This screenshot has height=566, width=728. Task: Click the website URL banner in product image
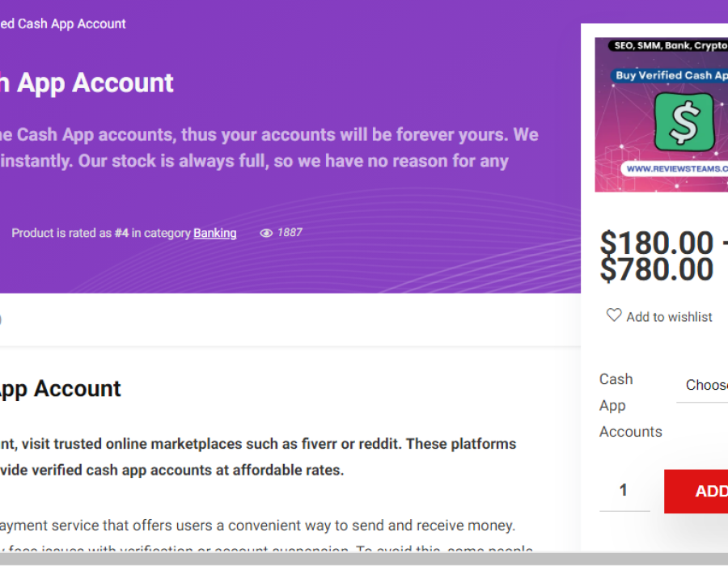pos(675,169)
